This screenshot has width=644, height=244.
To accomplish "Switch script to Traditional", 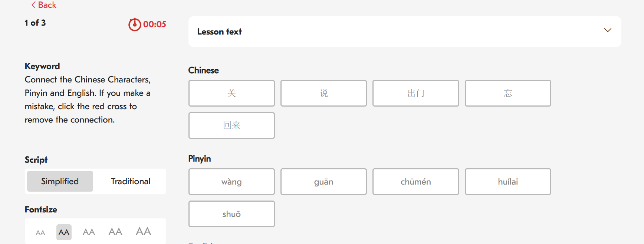I will click(131, 181).
